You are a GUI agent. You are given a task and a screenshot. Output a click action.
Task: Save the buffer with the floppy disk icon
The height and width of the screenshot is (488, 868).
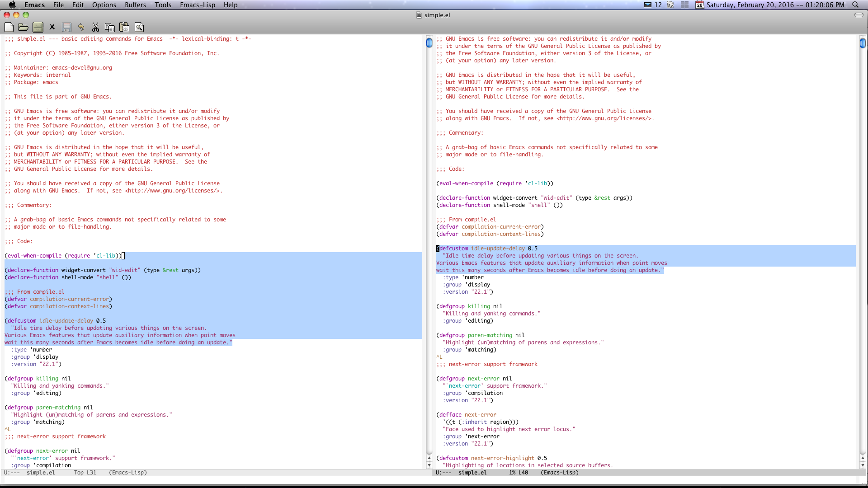point(66,27)
